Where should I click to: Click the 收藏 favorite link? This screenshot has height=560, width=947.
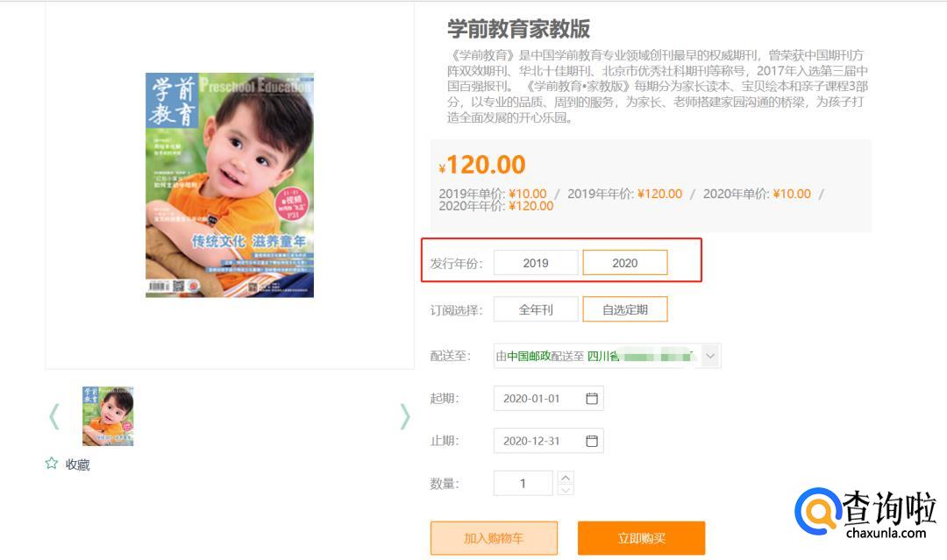[x=77, y=464]
